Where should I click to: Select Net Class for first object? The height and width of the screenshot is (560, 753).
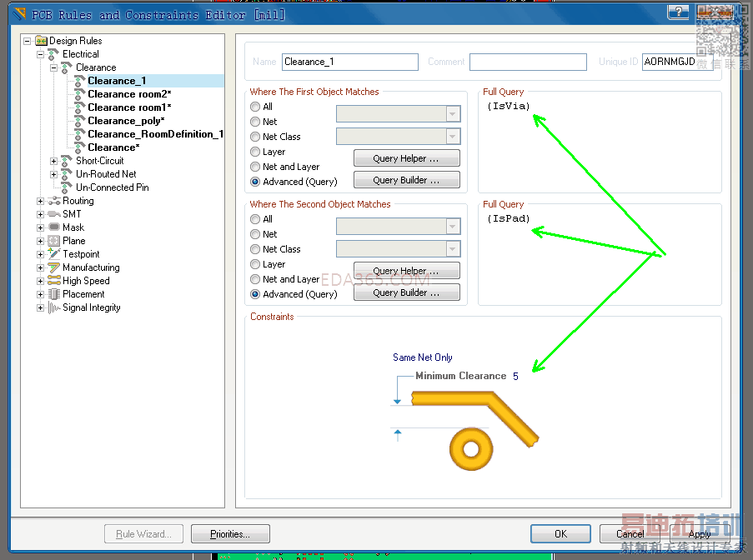(255, 137)
